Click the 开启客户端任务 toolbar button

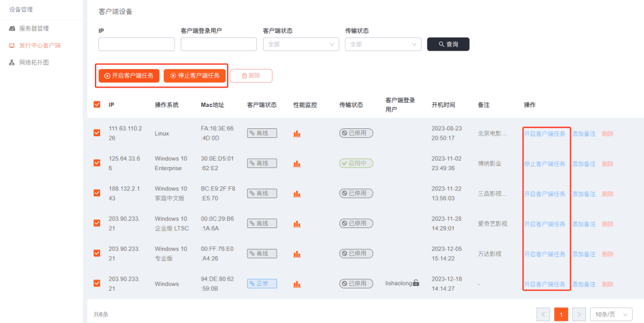129,76
